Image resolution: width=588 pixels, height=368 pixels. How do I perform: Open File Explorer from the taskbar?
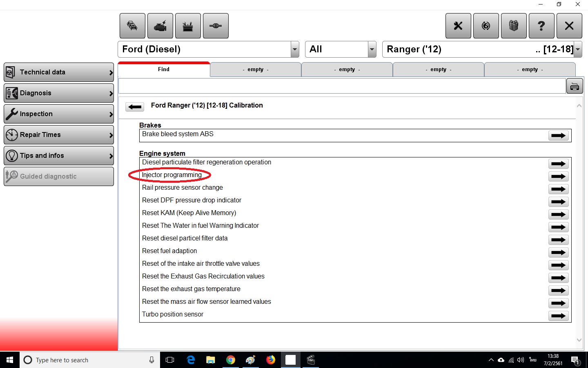(x=211, y=360)
